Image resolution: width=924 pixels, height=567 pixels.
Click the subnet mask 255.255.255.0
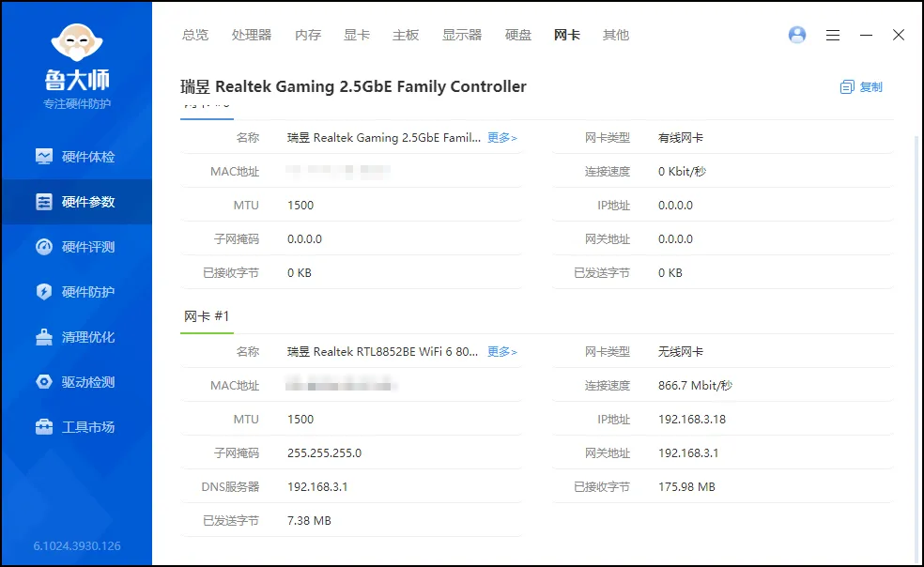point(324,452)
